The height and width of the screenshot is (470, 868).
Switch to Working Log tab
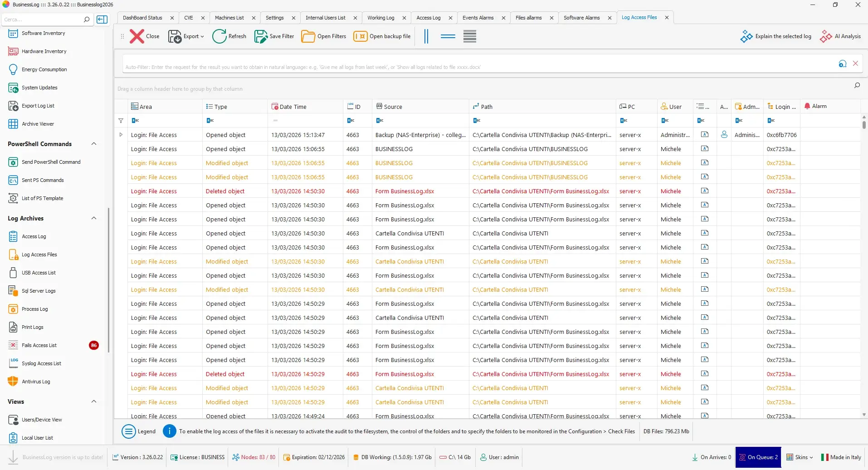(380, 18)
